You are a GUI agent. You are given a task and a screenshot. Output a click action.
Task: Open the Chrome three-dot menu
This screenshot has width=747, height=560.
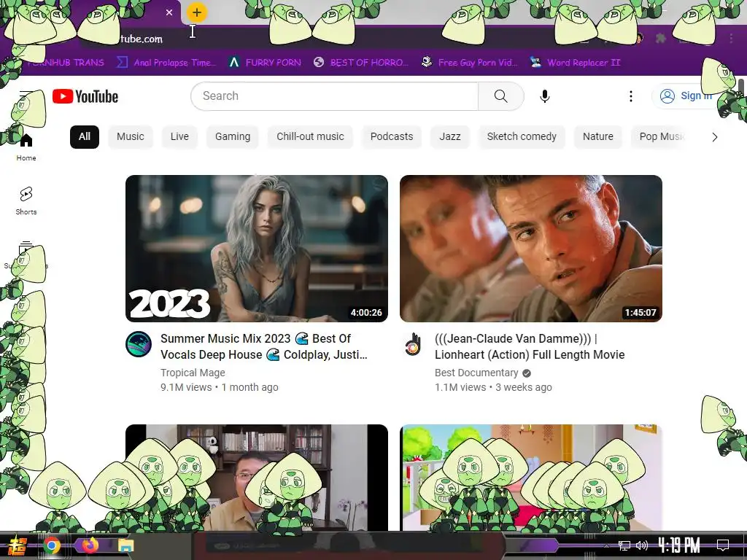[x=731, y=38]
